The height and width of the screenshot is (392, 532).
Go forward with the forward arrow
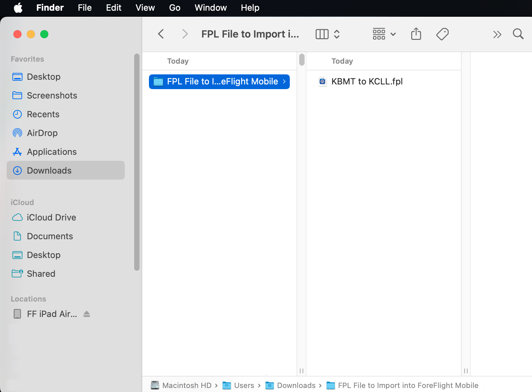[185, 34]
